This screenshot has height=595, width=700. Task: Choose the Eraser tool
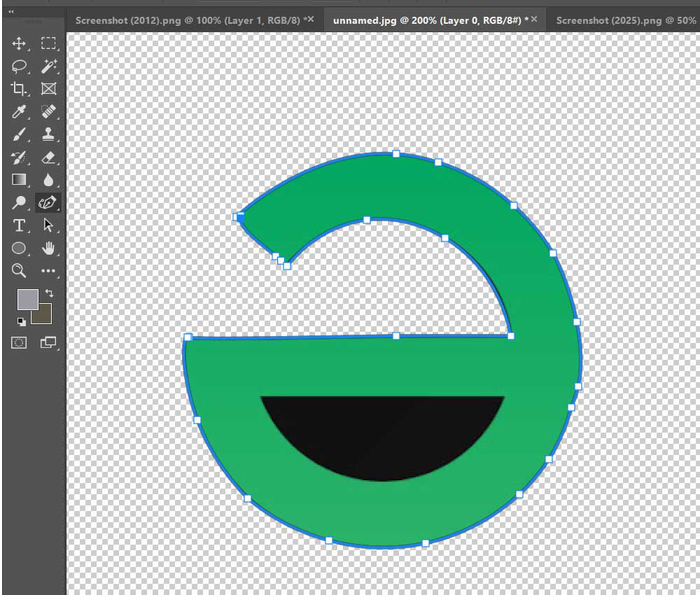coord(48,157)
